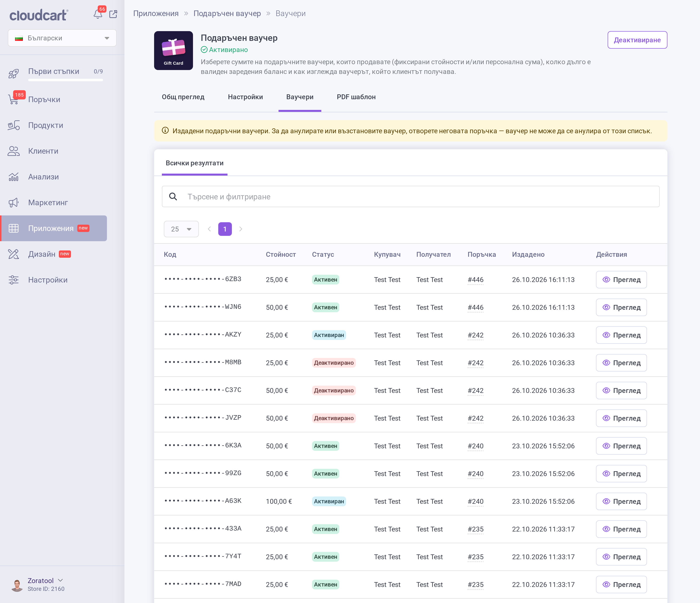The height and width of the screenshot is (603, 700).
Task: Go to the next page arrow
Action: 241,229
